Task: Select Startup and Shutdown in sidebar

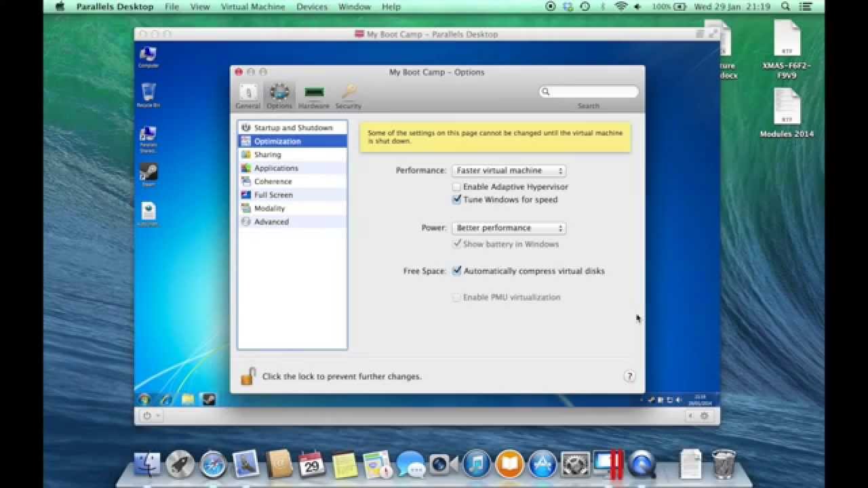Action: tap(292, 127)
